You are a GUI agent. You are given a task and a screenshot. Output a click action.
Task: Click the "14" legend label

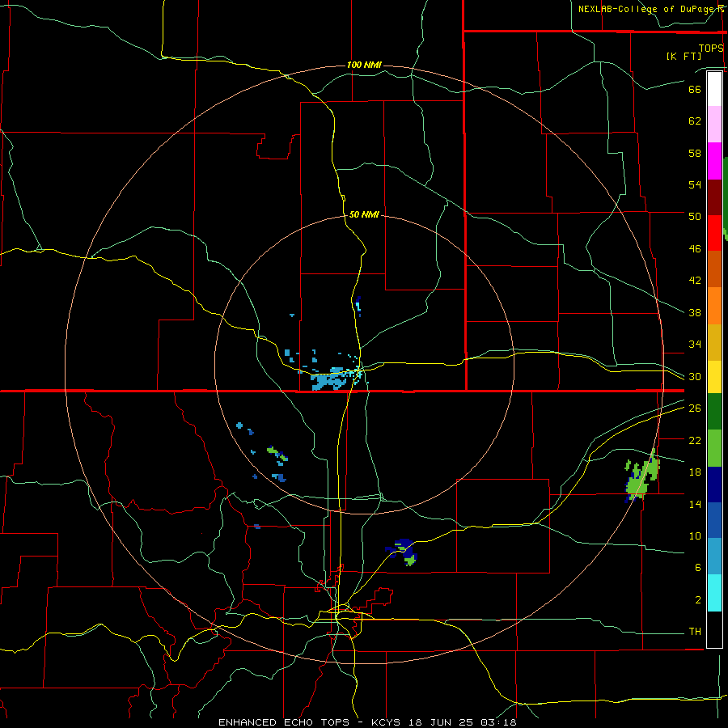pyautogui.click(x=695, y=504)
